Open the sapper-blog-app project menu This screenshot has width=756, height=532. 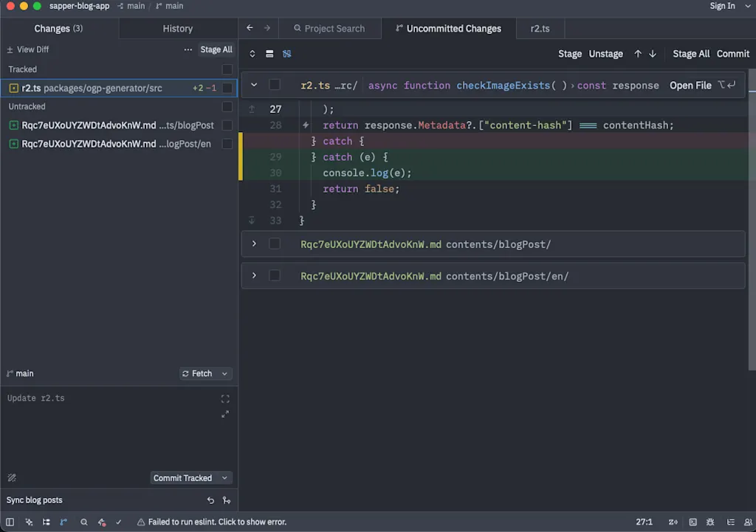80,6
